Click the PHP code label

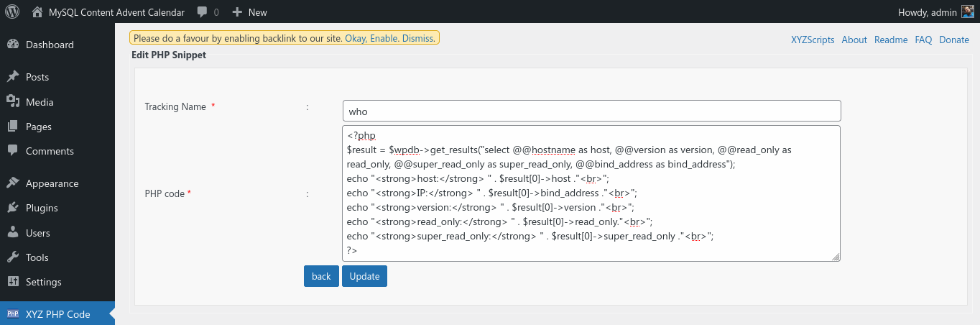(165, 193)
